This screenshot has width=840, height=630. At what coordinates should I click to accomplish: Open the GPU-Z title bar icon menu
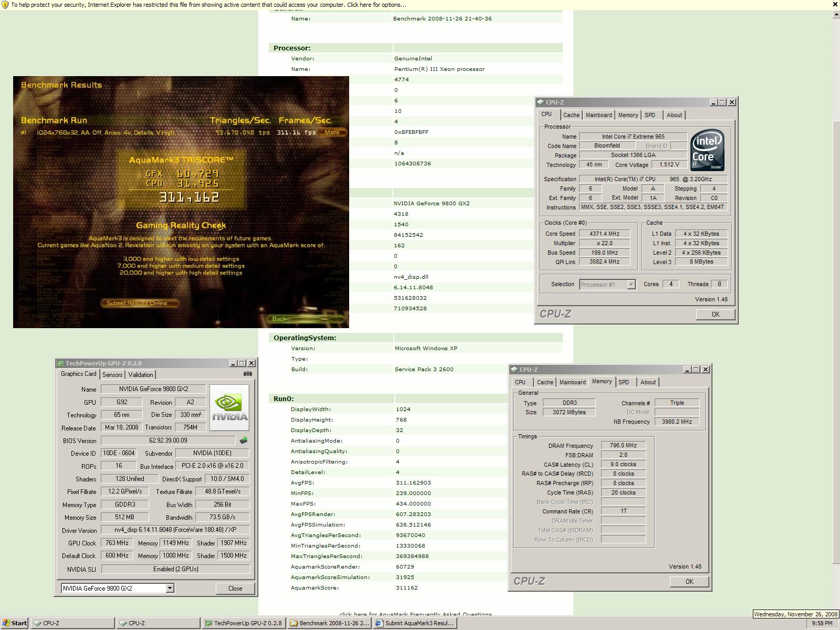click(61, 363)
